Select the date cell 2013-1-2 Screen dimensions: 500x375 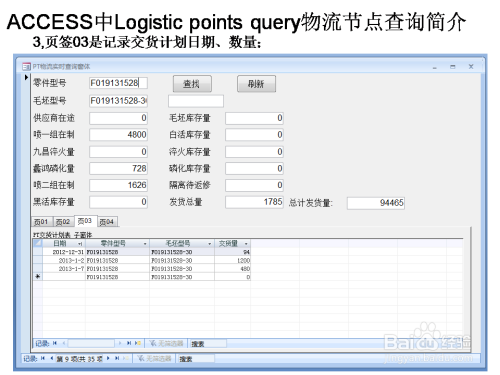point(64,260)
